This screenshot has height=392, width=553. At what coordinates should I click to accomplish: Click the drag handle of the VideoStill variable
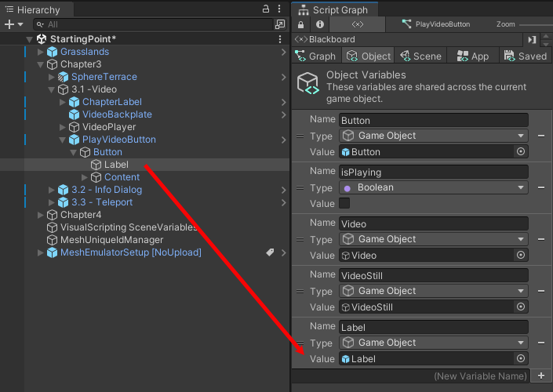[300, 291]
